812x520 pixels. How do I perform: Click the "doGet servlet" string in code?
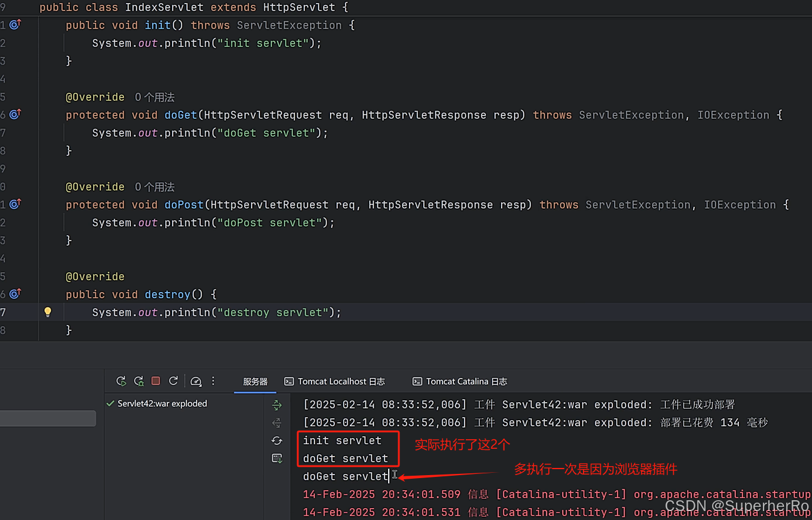[x=267, y=133]
